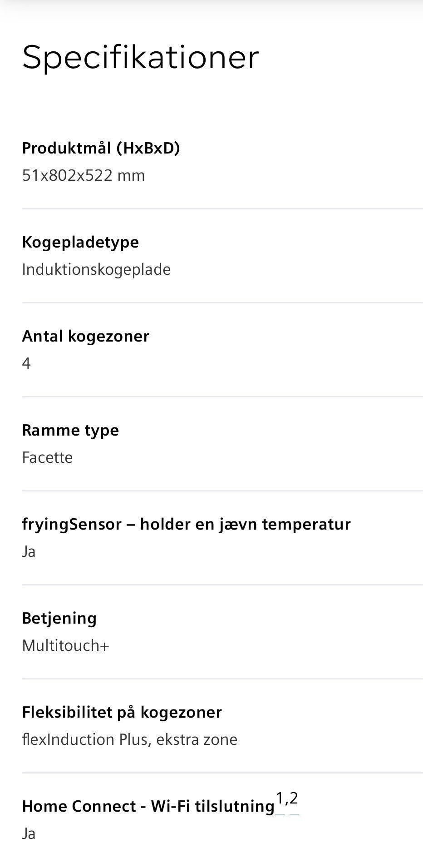Click the Home Connect - Wi-Fi tilslutning label
Screen dimensions: 423x868
tap(148, 806)
